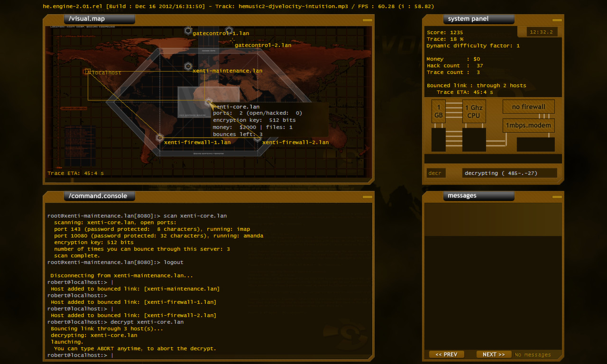
Task: Collapse the /command.console panel
Action: coord(367,196)
